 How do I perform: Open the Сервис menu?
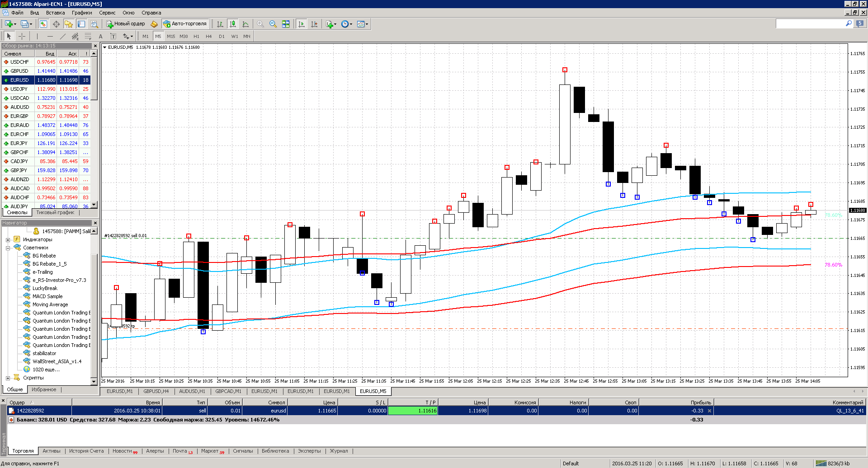pos(107,13)
